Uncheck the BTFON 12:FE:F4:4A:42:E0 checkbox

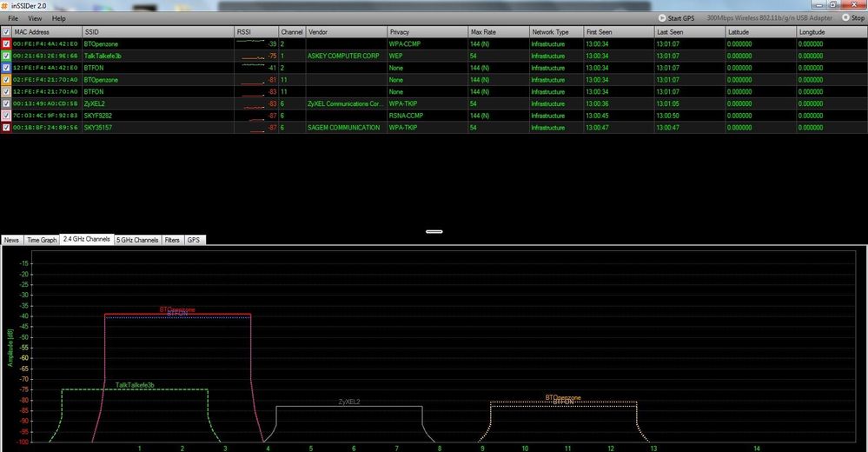pyautogui.click(x=6, y=68)
